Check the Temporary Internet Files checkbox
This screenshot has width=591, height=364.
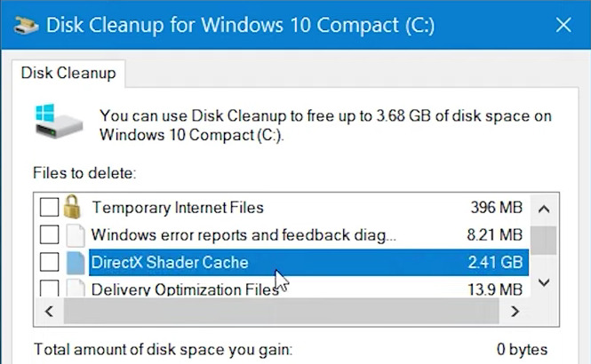click(50, 209)
